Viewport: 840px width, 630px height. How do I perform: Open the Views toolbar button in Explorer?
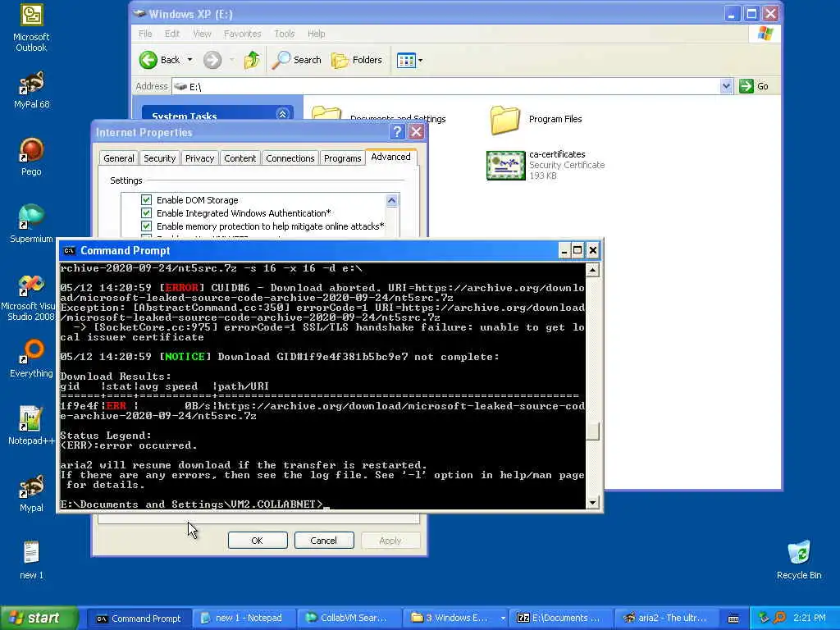click(x=409, y=60)
